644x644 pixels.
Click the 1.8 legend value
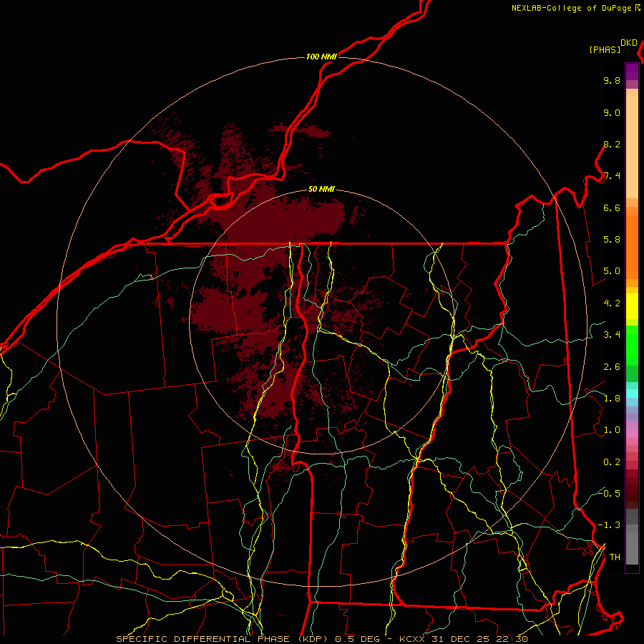click(x=612, y=399)
